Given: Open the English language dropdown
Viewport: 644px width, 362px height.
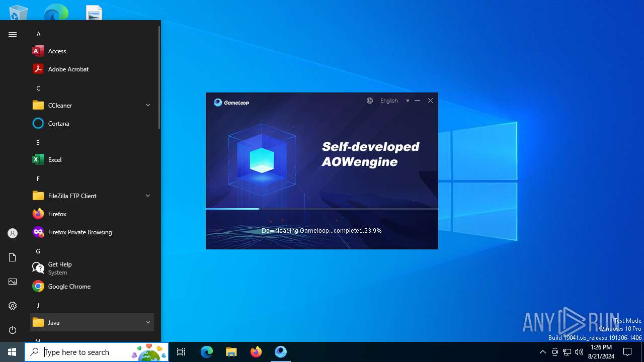Looking at the screenshot, I should pos(394,101).
